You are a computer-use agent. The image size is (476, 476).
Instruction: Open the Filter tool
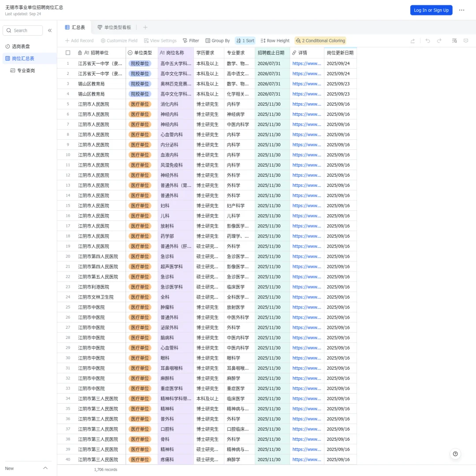[191, 41]
